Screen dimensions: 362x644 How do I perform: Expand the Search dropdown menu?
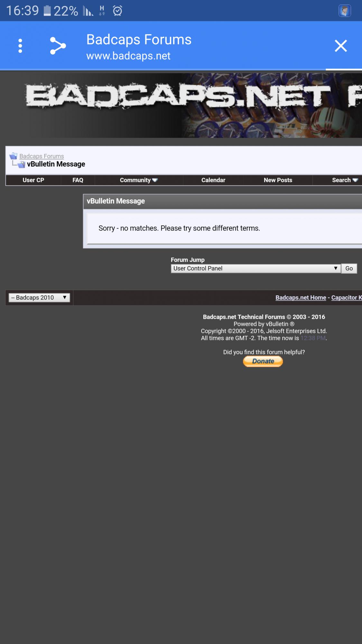[x=345, y=180]
